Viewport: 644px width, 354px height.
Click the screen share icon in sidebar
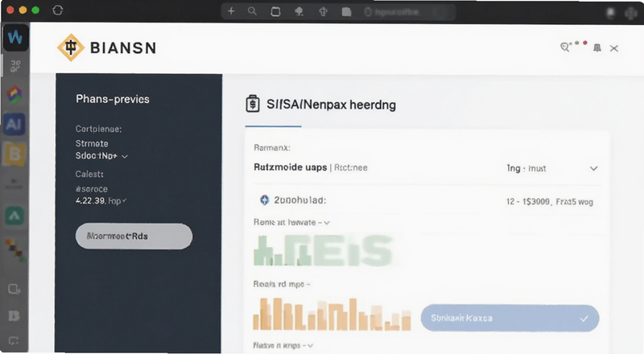pos(14,290)
